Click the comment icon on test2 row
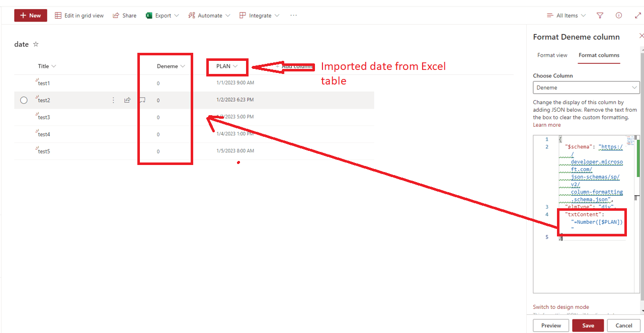 point(142,100)
